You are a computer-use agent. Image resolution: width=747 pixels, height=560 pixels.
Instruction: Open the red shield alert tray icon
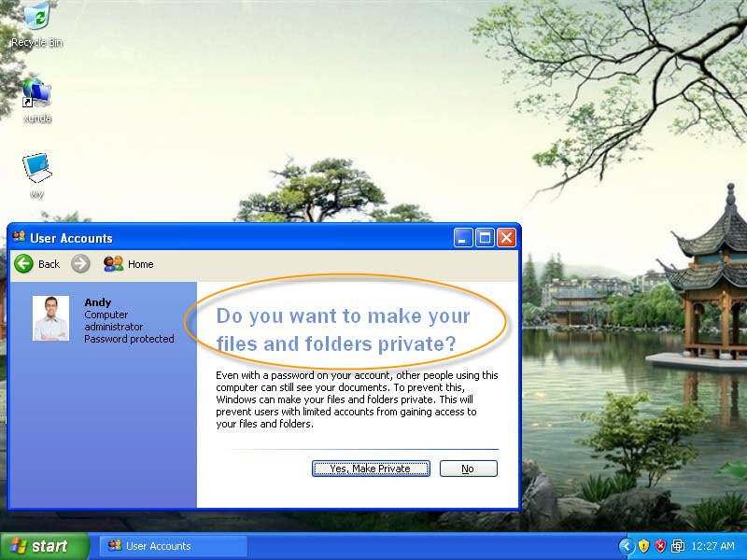(660, 546)
